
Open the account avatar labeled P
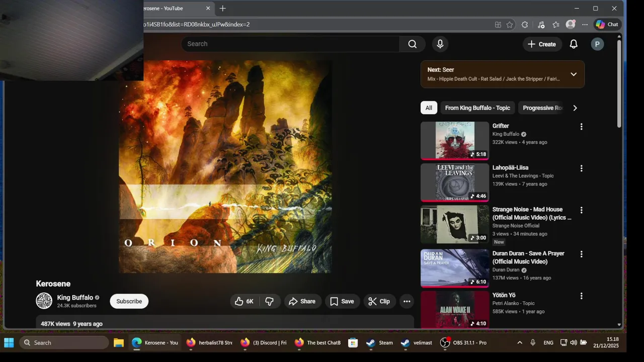point(597,44)
